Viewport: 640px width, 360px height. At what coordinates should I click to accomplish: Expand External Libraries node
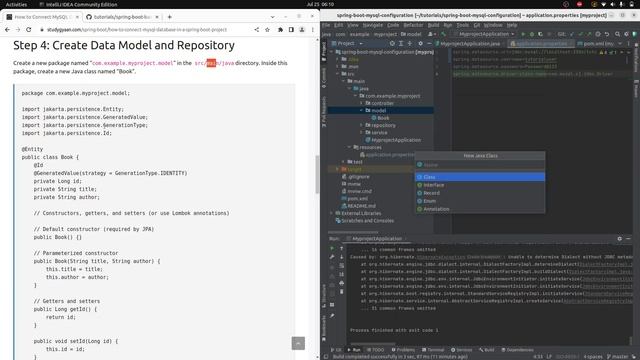[331, 213]
